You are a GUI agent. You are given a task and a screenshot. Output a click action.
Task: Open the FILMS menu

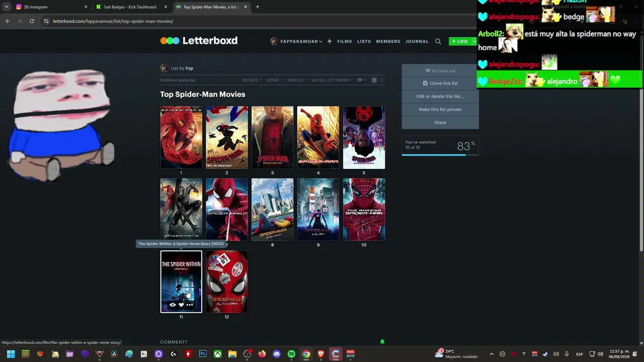[x=345, y=41]
